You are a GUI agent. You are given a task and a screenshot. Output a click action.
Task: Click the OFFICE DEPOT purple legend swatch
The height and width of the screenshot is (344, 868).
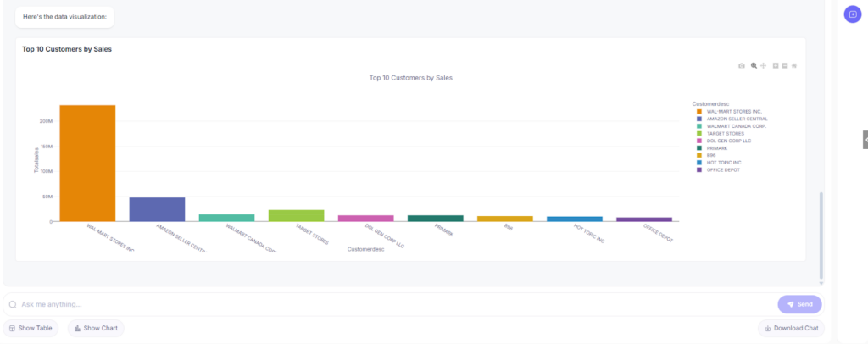pyautogui.click(x=698, y=169)
